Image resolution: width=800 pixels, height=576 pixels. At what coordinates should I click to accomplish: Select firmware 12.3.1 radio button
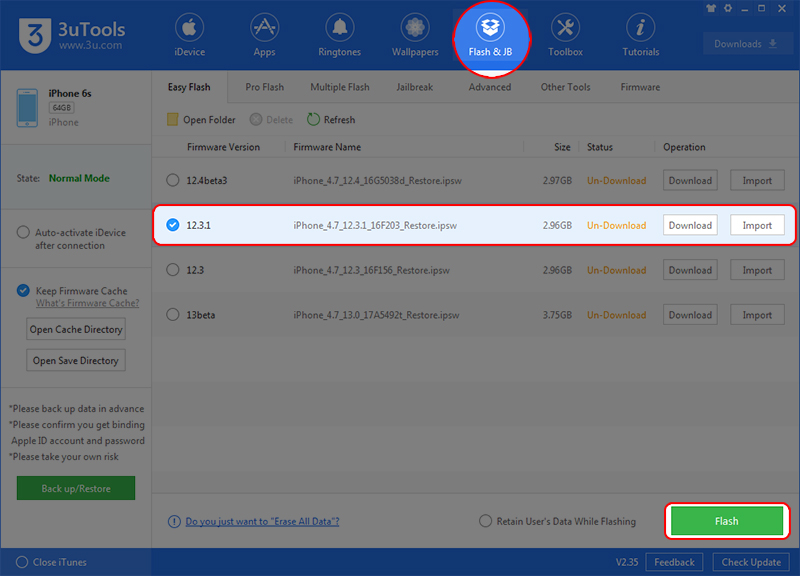pos(173,225)
